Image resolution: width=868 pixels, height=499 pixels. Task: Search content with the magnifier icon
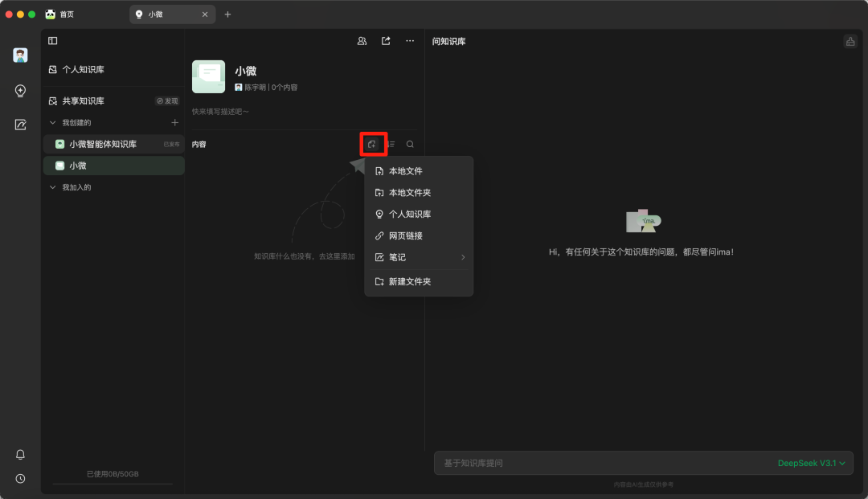point(410,144)
